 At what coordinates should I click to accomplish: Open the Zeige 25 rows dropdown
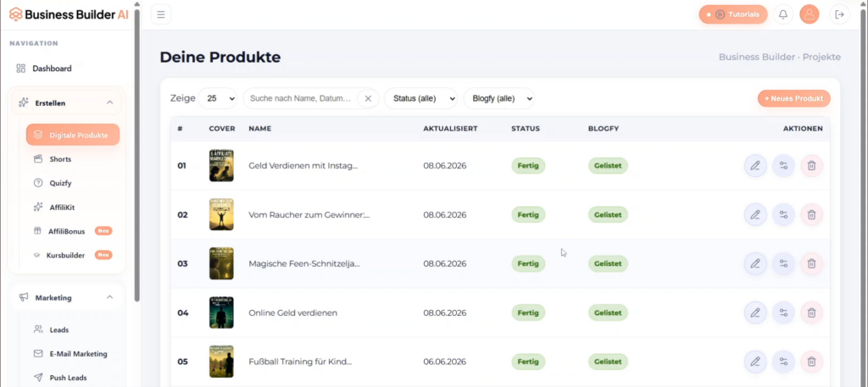(x=218, y=98)
